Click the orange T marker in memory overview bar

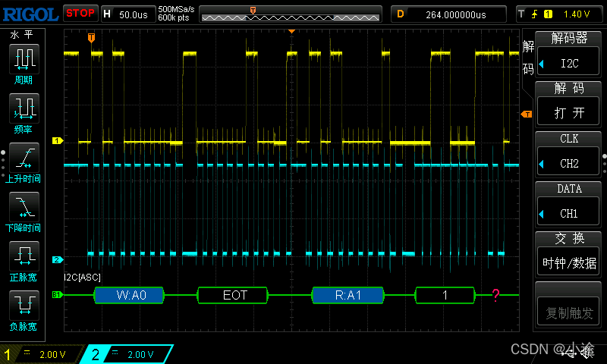253,11
